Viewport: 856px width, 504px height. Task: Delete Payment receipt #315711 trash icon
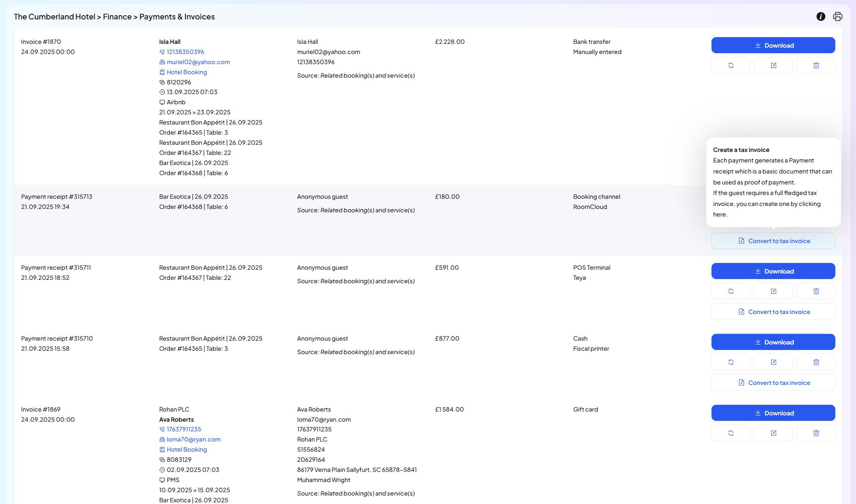pyautogui.click(x=816, y=291)
